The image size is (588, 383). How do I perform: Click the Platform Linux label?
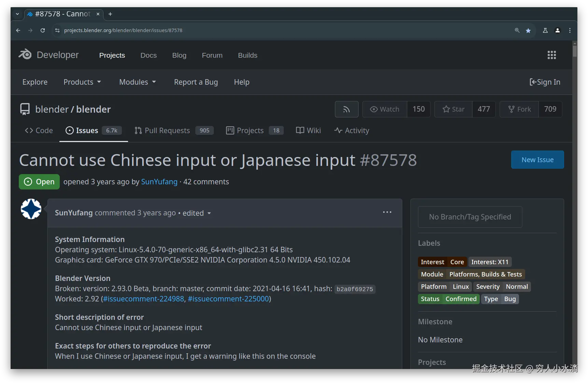[x=445, y=286]
